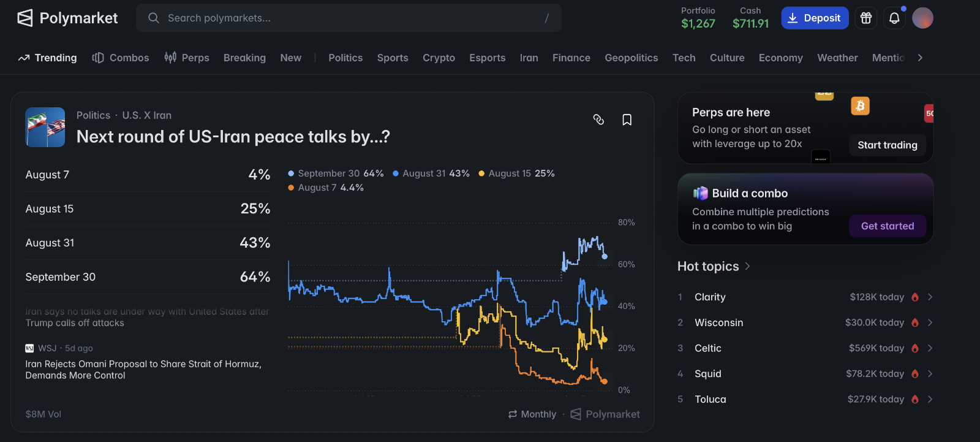The height and width of the screenshot is (442, 980).
Task: Open the Hot topics heading
Action: tap(708, 267)
